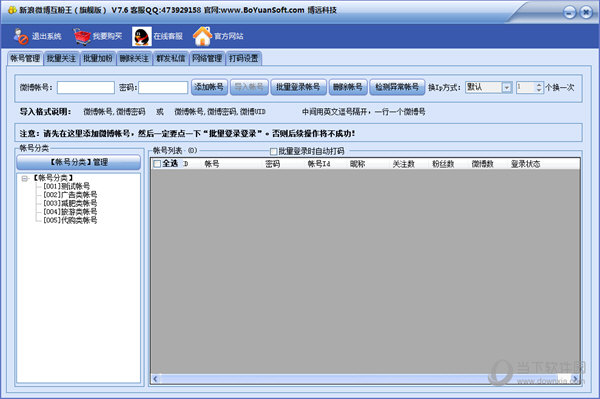600x399 pixels.
Task: Click the 昵称 column header
Action: pyautogui.click(x=357, y=164)
